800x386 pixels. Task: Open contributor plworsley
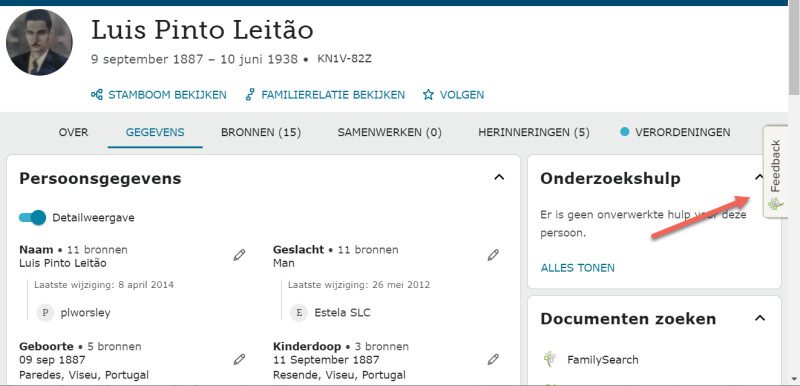(x=85, y=313)
